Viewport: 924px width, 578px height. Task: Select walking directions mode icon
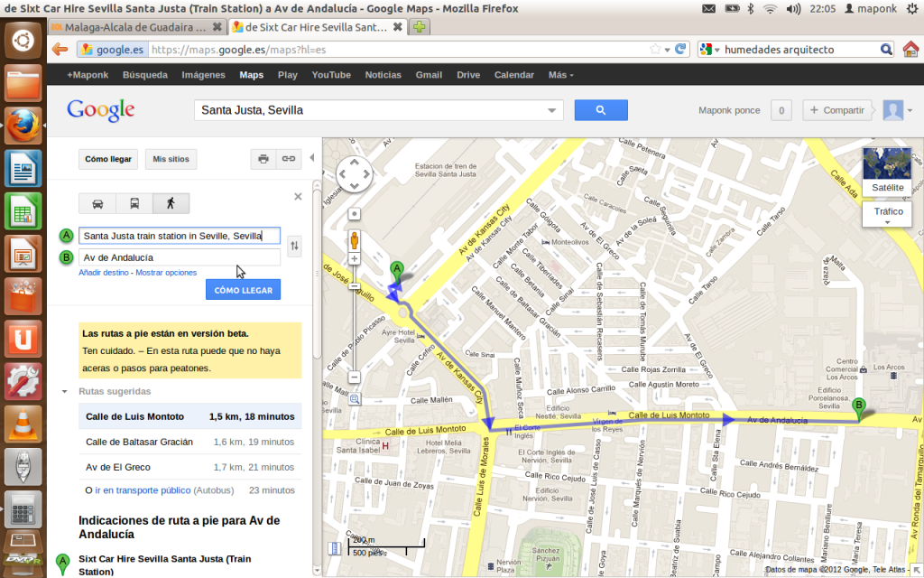(171, 203)
